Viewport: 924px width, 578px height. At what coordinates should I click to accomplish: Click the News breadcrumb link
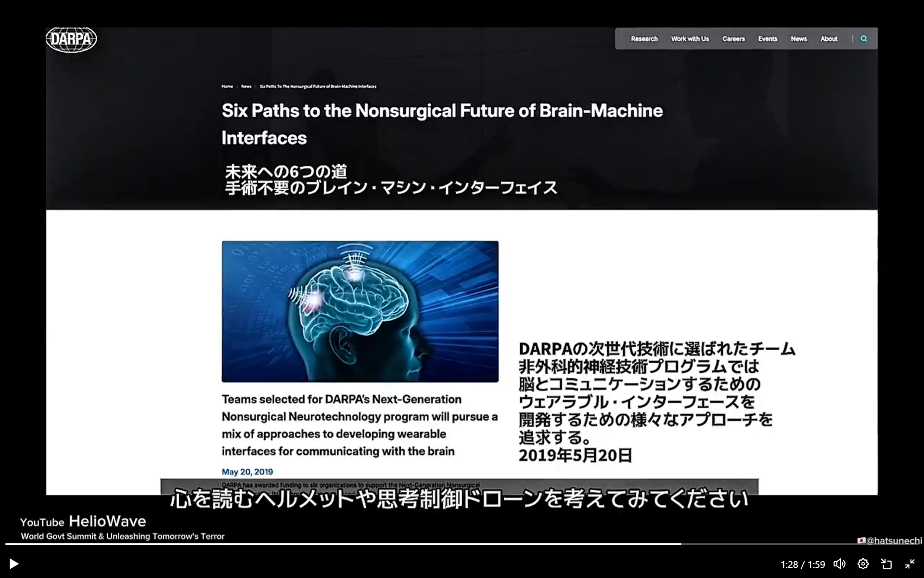tap(246, 87)
